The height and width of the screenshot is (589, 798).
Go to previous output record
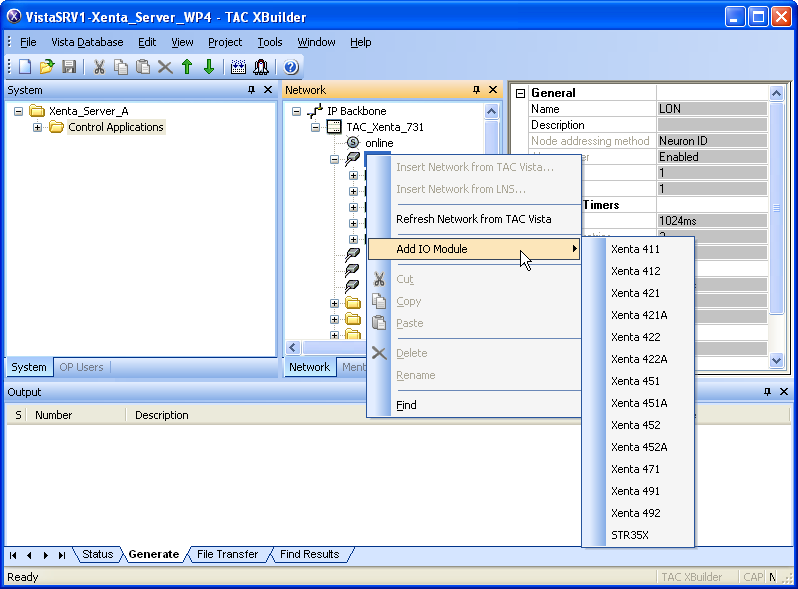pyautogui.click(x=30, y=555)
